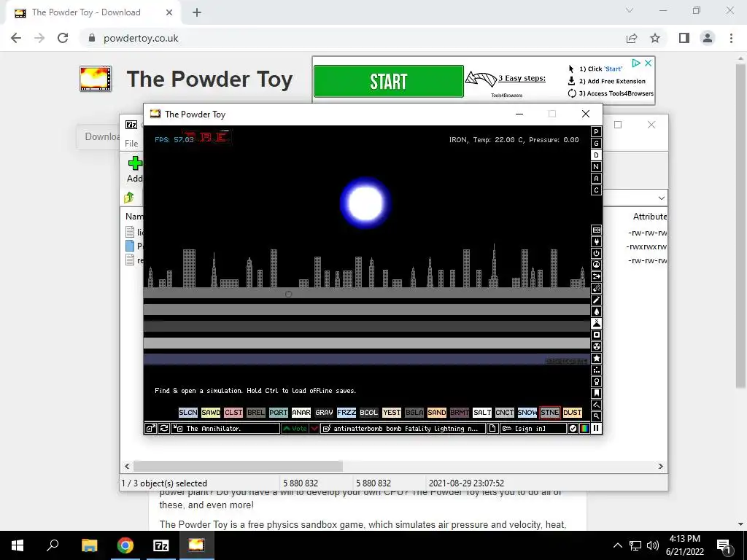Open the 7-Zip File menu
The height and width of the screenshot is (560, 747).
coord(131,144)
